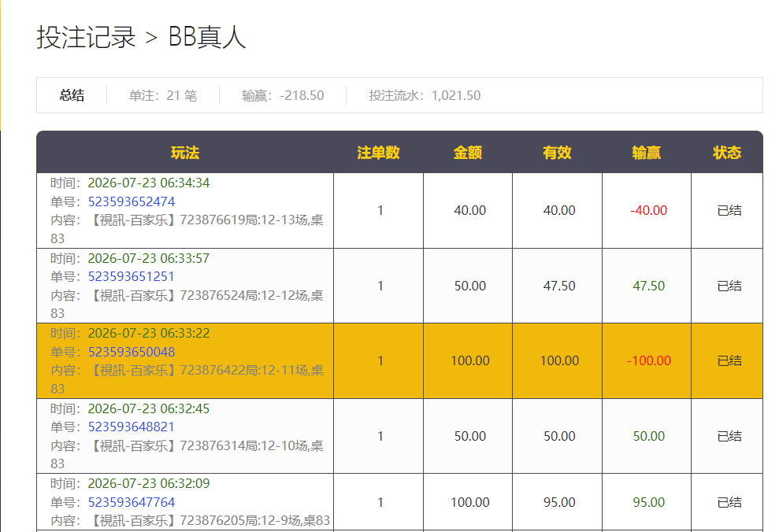Image resolution: width=779 pixels, height=532 pixels.
Task: Click timestamp 2026-07-23 06:34:34
Action: tap(149, 183)
